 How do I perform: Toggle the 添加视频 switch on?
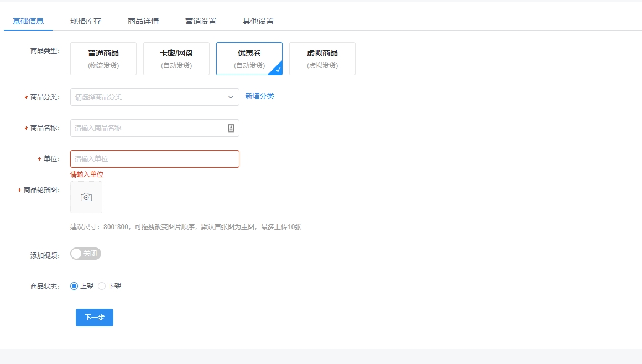86,254
